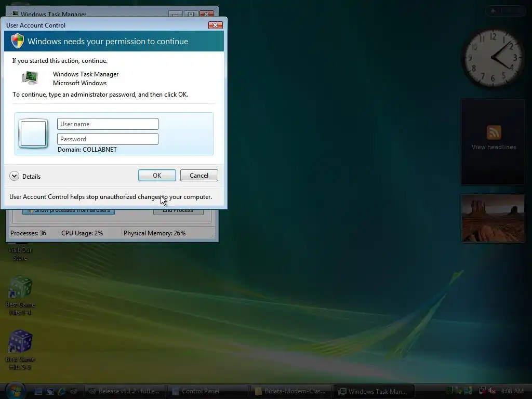Click the 'Domain: COLLABNET' text
The height and width of the screenshot is (399, 532).
pos(87,150)
